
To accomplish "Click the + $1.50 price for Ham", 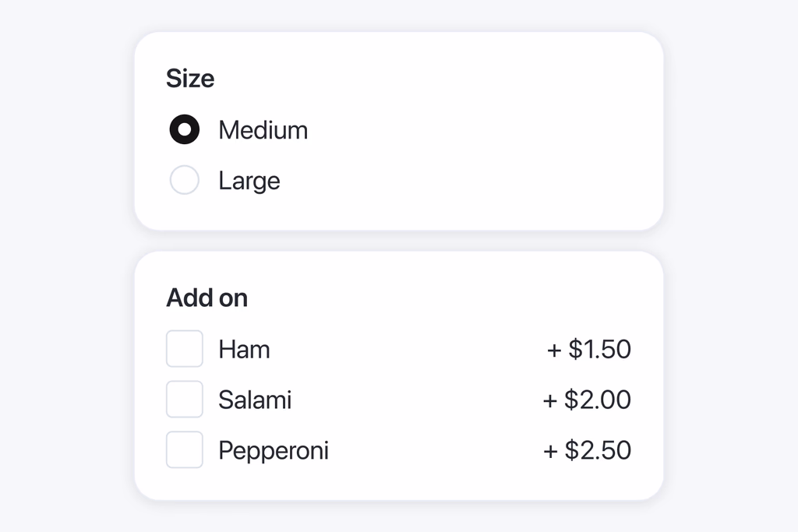I will [589, 349].
